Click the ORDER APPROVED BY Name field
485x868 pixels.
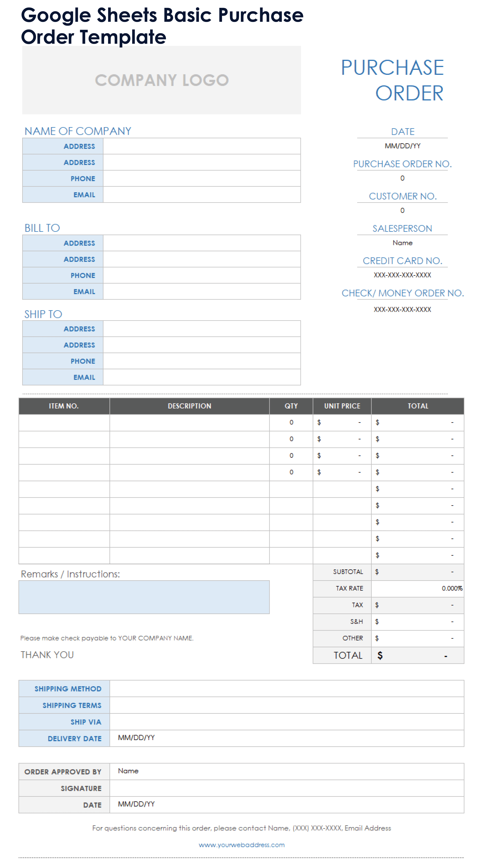coord(287,772)
